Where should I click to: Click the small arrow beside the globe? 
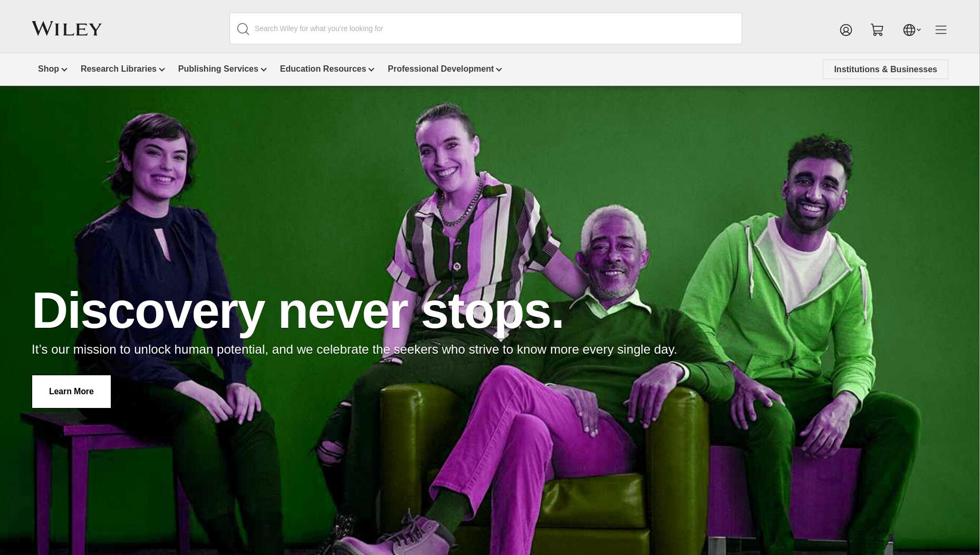pyautogui.click(x=919, y=30)
